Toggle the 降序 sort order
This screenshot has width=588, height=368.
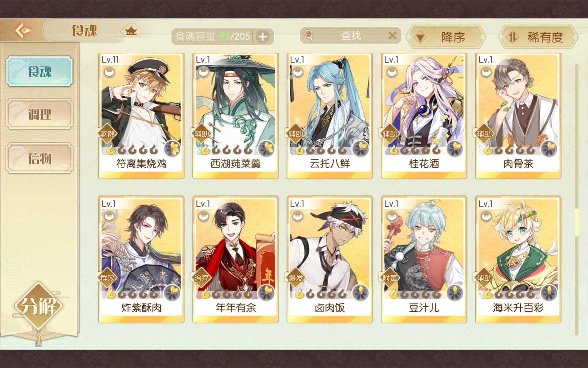[x=446, y=37]
